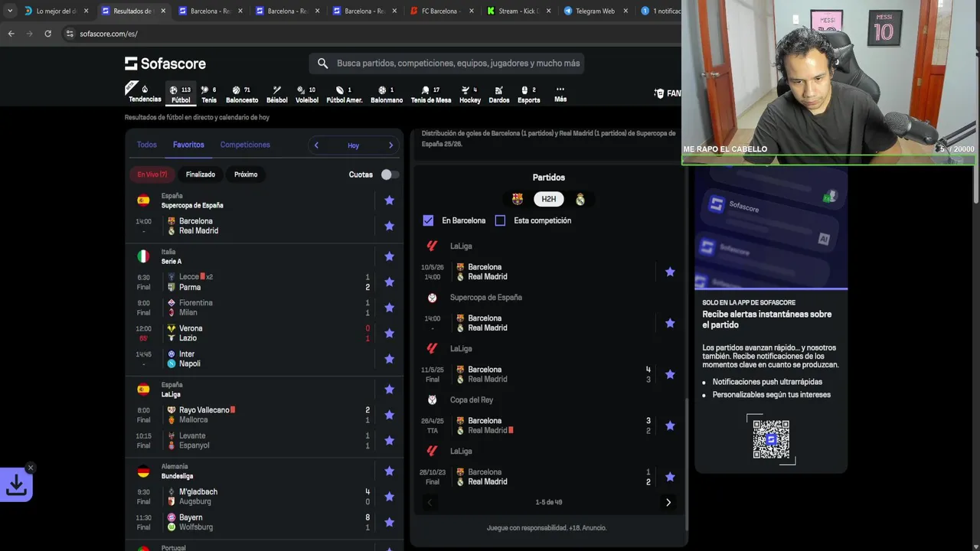
Task: Switch to the Favoritos tab
Action: tap(188, 145)
